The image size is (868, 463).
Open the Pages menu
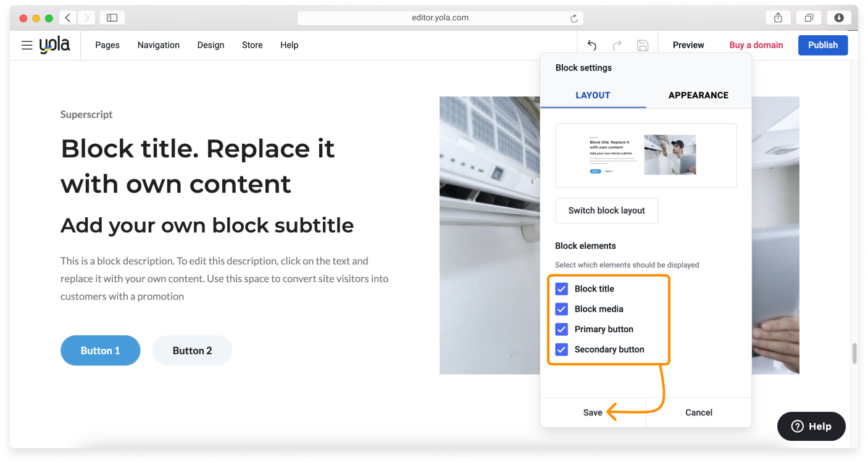pyautogui.click(x=107, y=45)
